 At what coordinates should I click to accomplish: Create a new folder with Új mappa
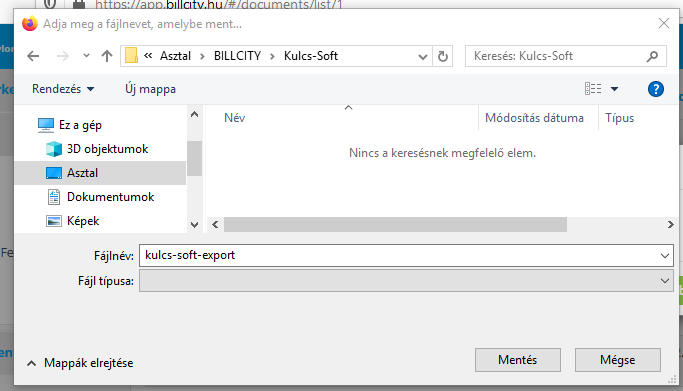coord(151,89)
